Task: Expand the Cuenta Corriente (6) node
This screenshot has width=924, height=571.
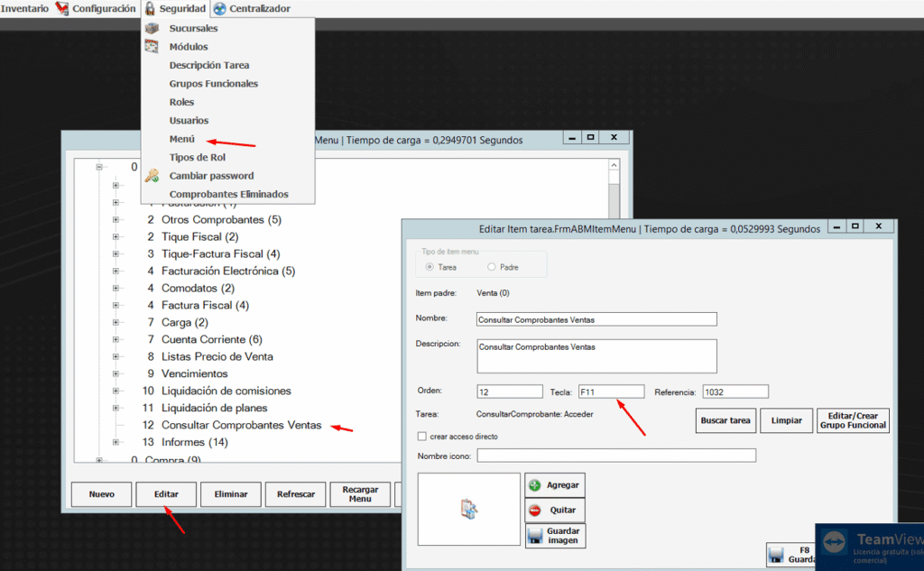Action: coord(115,339)
